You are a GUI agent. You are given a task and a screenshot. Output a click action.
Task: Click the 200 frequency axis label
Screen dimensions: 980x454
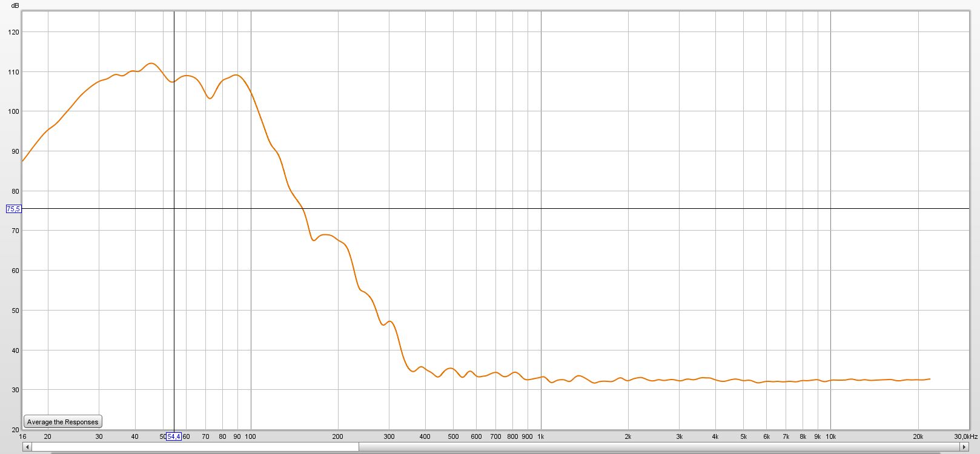337,436
